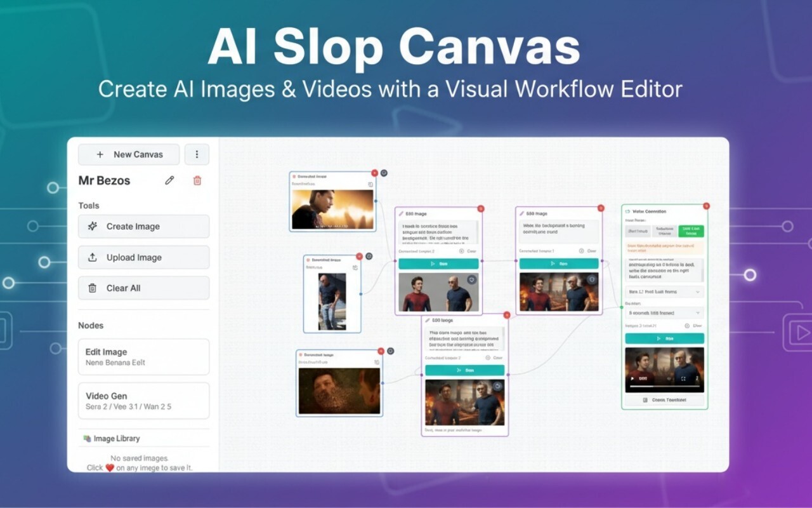This screenshot has height=508, width=812.
Task: Click the red trash icon beside Mr Bezos
Action: (197, 180)
